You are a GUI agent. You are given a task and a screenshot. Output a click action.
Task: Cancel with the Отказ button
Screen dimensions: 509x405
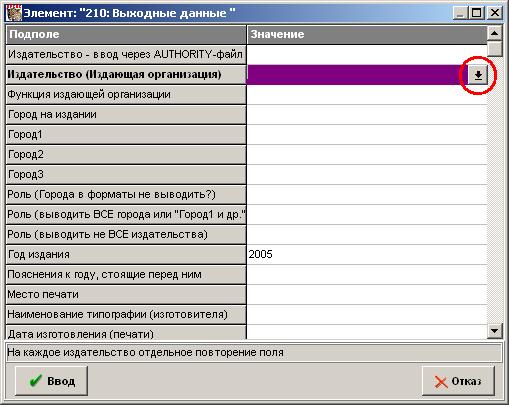click(x=458, y=381)
